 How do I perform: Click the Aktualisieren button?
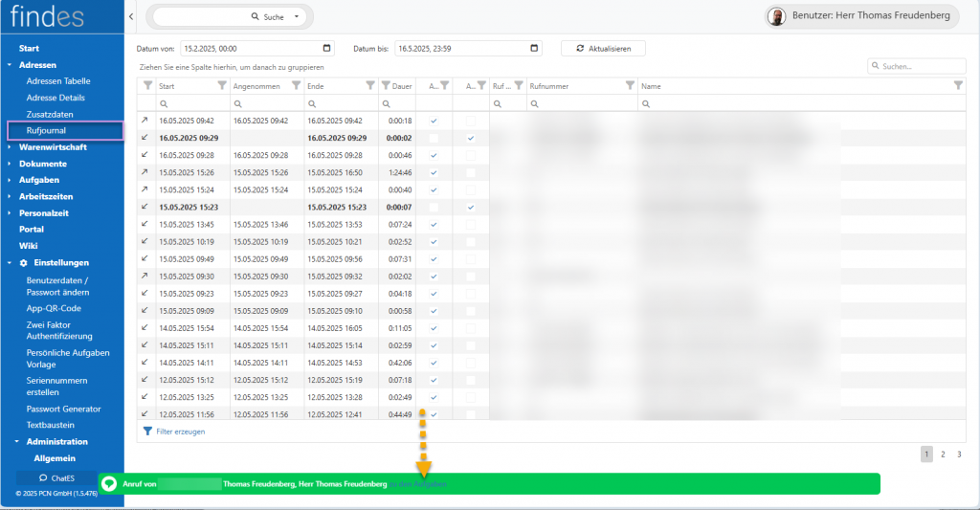point(603,48)
